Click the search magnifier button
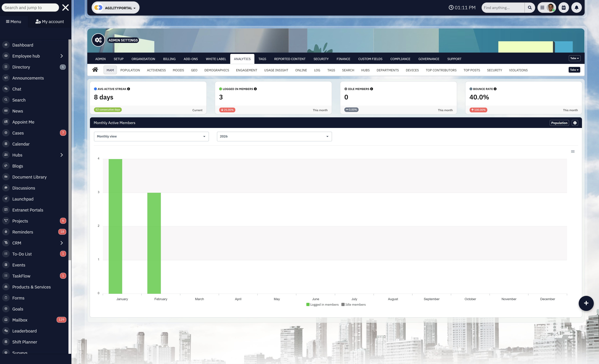This screenshot has height=364, width=599. (530, 8)
